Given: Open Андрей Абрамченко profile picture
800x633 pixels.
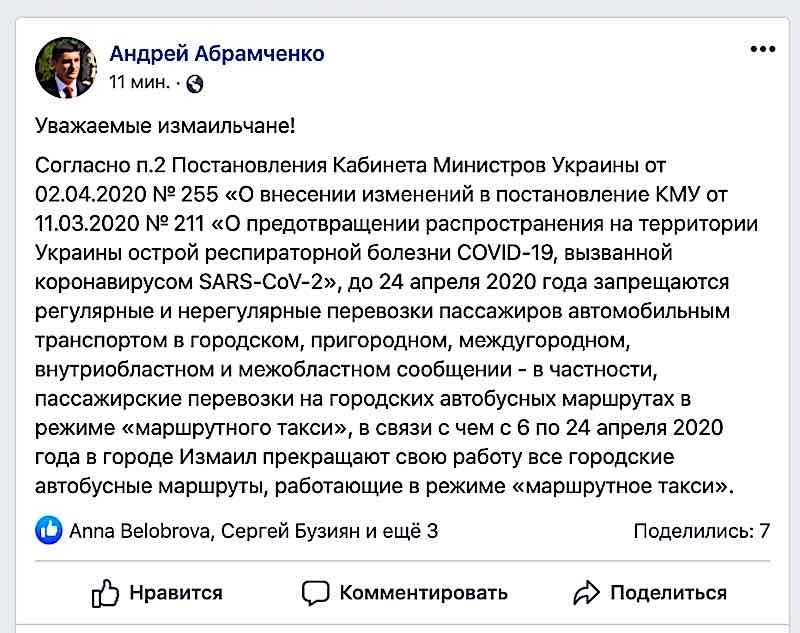Looking at the screenshot, I should coord(66,67).
